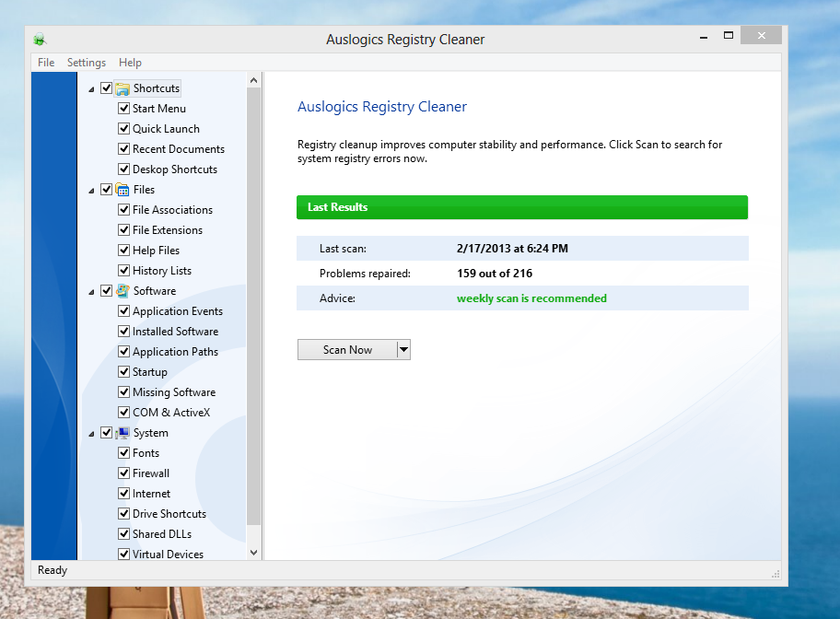Select the System tree label
Viewport: 840px width, 619px height.
click(x=151, y=433)
